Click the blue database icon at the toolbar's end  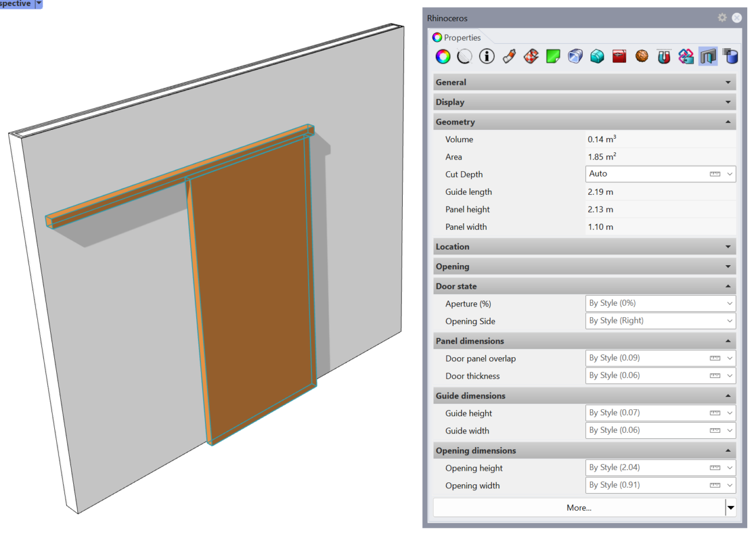730,56
